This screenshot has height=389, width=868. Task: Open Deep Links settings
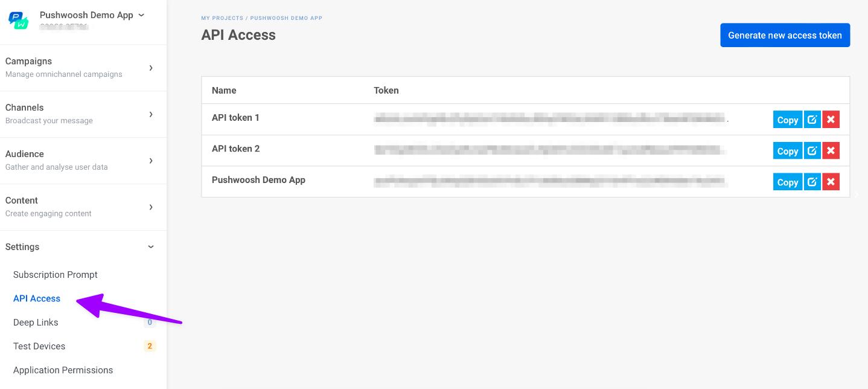[x=36, y=322]
